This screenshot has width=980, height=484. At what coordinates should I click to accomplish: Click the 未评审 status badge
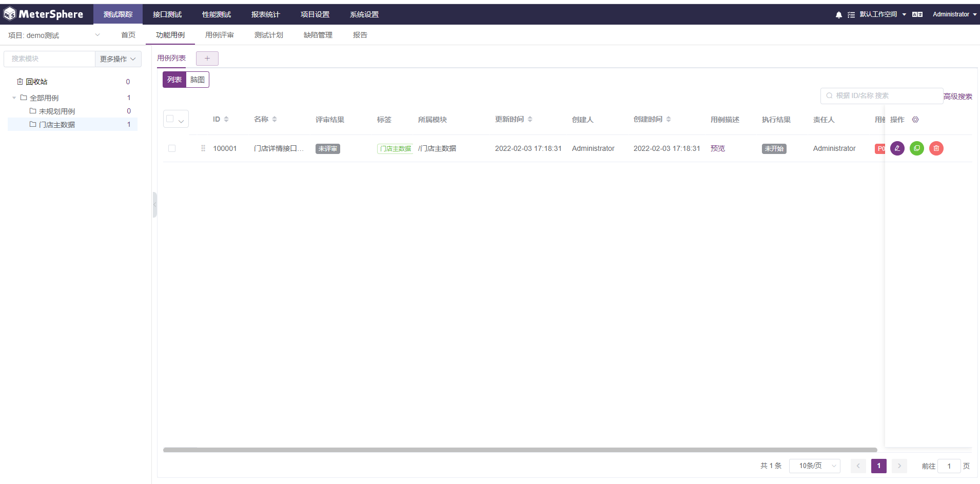328,148
